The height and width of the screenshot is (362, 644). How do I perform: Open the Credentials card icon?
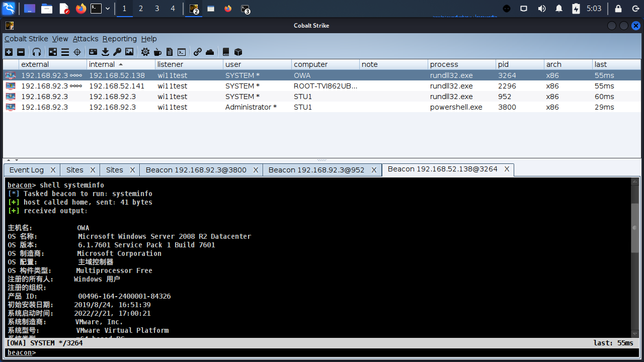pos(93,52)
